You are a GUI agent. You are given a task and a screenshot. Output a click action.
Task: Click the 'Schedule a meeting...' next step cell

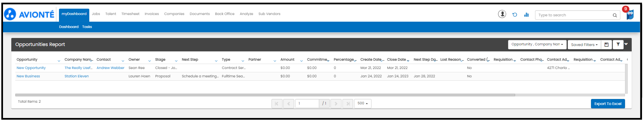[x=200, y=76]
